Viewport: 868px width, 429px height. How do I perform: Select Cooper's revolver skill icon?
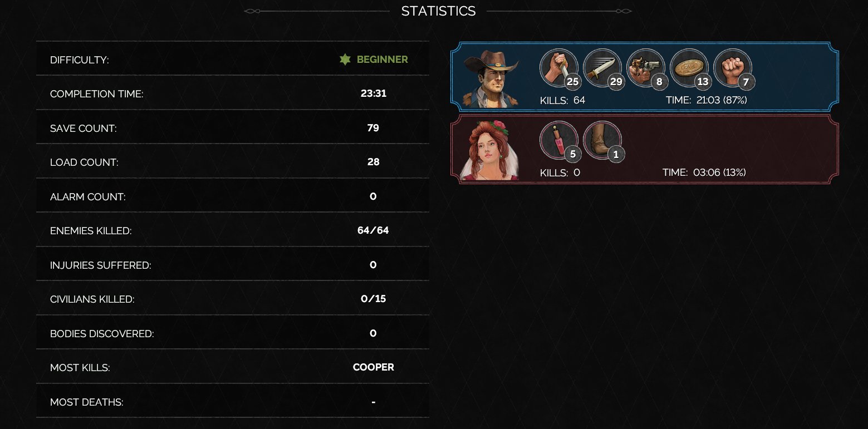(x=646, y=68)
